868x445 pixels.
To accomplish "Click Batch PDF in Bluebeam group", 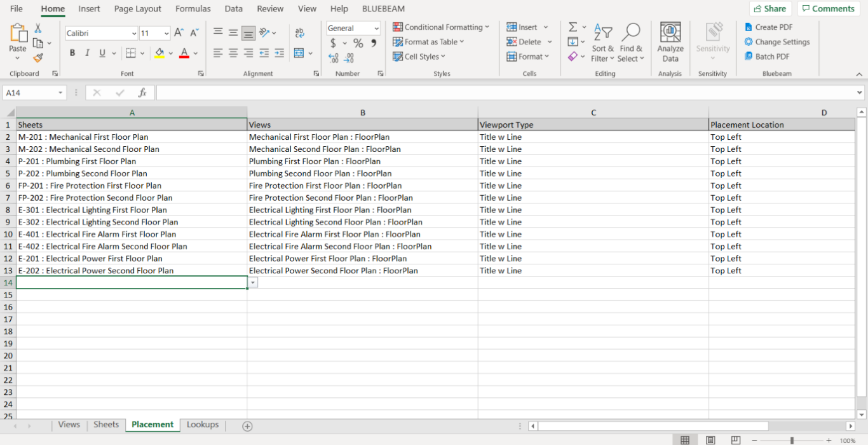I will tap(767, 57).
